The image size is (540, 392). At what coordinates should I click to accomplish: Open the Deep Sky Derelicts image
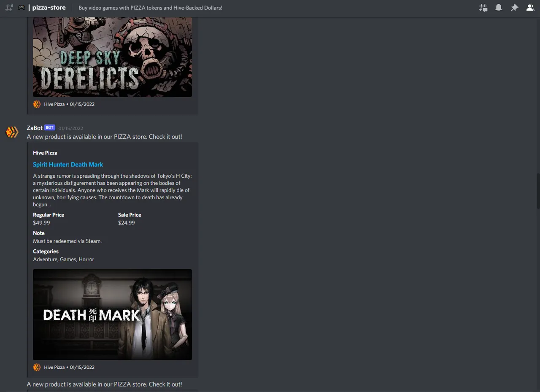[x=112, y=57]
